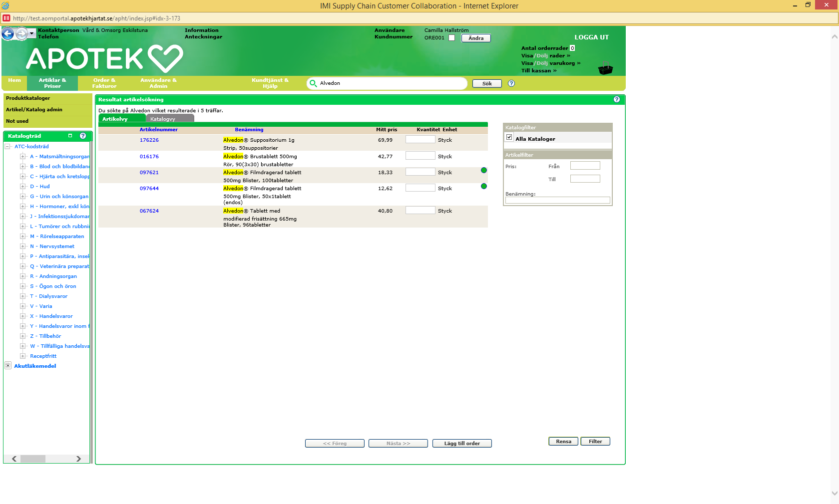Toggle the Kundnummer ORE001 checkbox

coord(452,38)
